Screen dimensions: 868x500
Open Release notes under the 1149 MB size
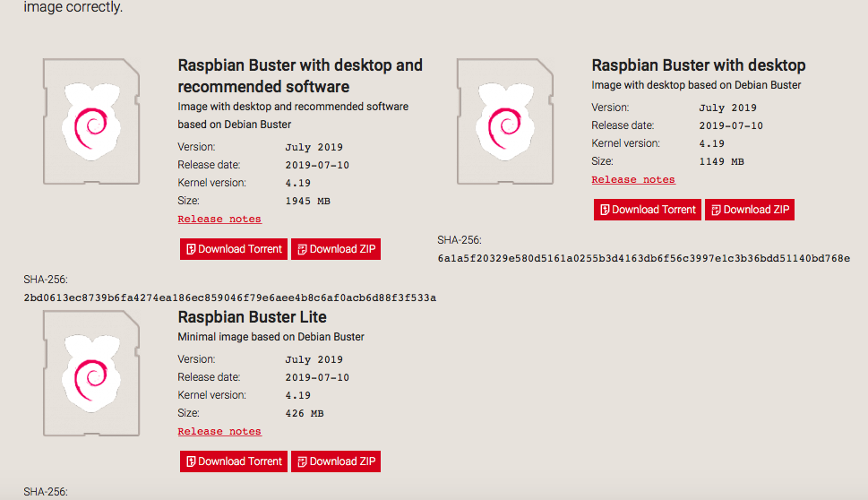(x=633, y=179)
